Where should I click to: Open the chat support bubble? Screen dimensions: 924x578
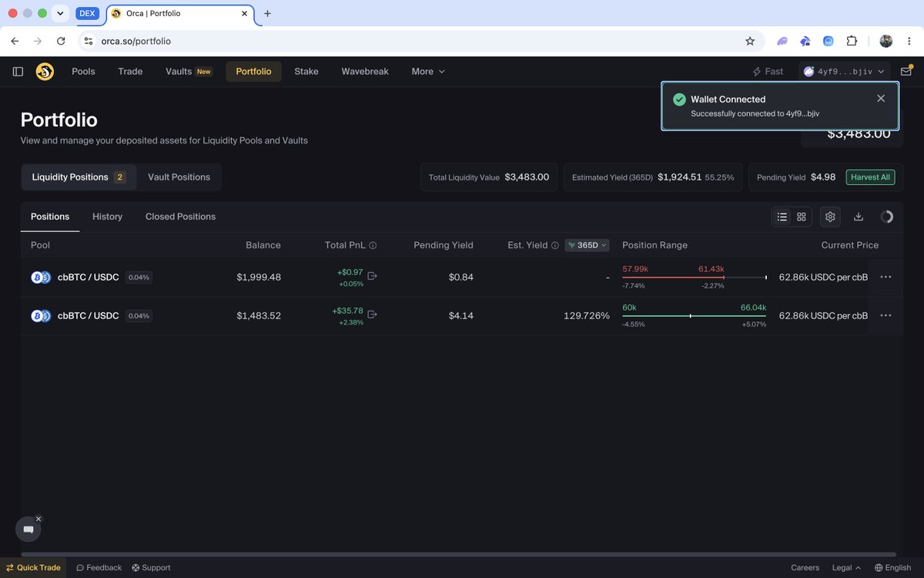click(28, 529)
